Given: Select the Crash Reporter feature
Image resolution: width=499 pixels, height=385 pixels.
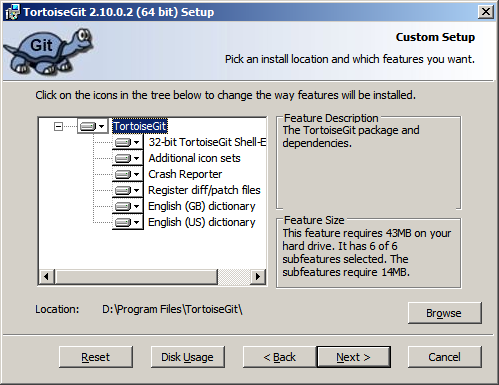Looking at the screenshot, I should pos(185,174).
